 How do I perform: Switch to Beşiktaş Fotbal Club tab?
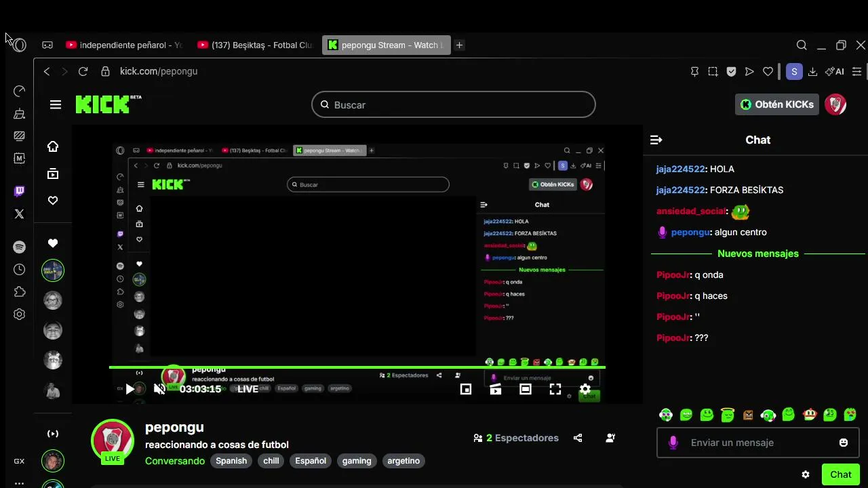[x=255, y=45]
